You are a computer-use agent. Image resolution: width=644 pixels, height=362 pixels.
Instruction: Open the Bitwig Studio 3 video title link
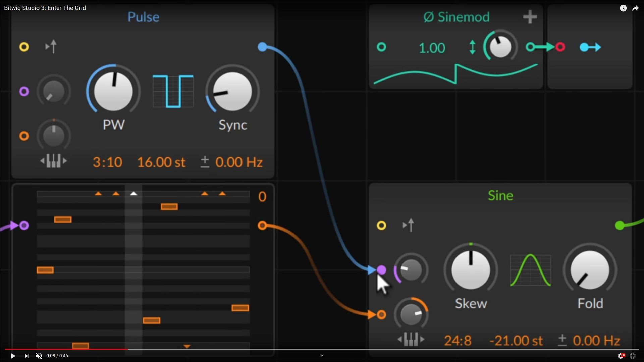click(45, 8)
